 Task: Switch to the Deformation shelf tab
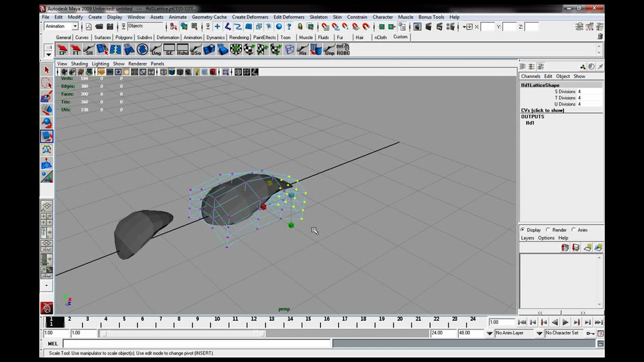[x=168, y=37]
